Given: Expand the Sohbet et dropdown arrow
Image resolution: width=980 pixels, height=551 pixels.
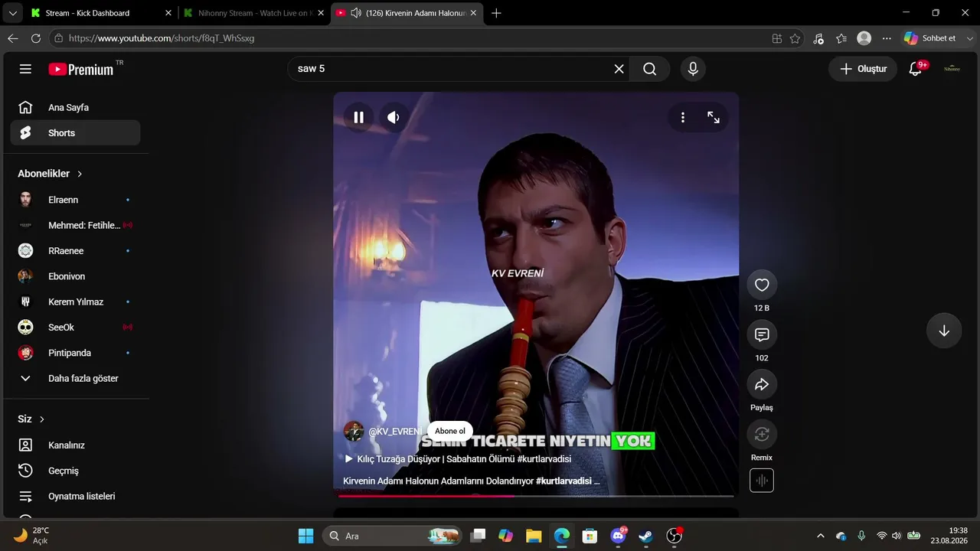Looking at the screenshot, I should (970, 38).
